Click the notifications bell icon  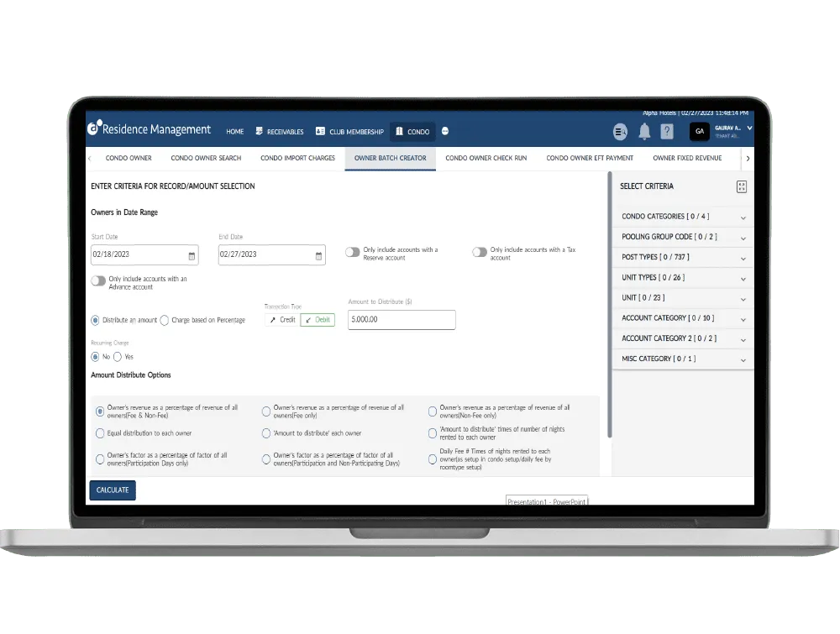click(644, 132)
